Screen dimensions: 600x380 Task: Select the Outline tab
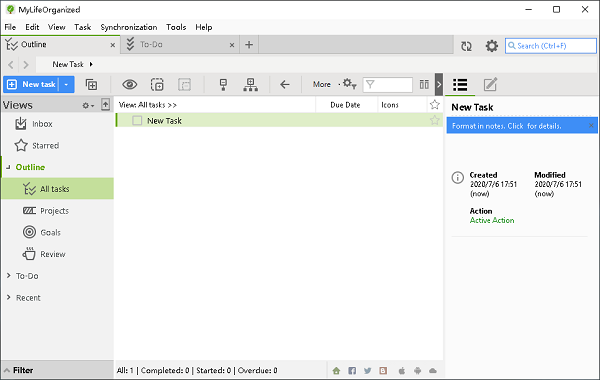pyautogui.click(x=60, y=45)
